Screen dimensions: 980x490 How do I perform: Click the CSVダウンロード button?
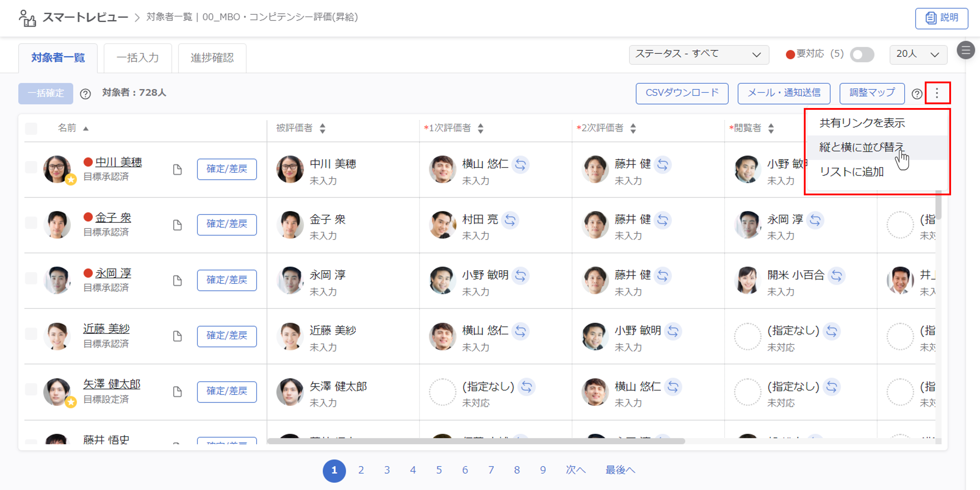(682, 93)
